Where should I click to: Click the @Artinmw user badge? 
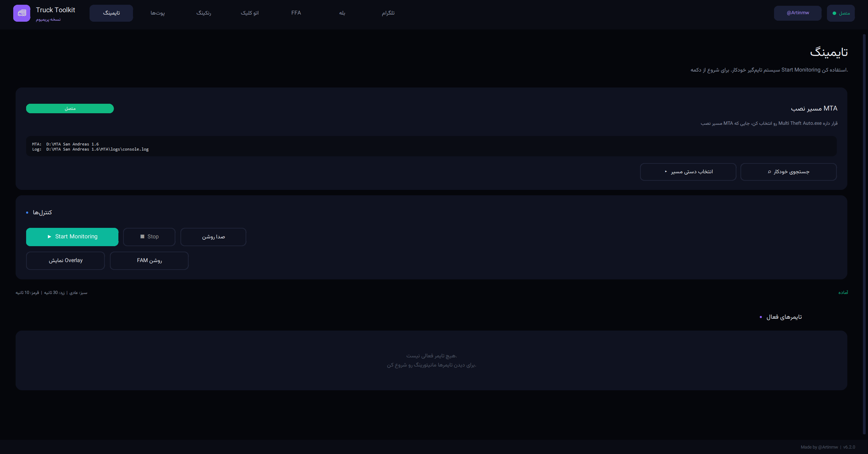797,13
